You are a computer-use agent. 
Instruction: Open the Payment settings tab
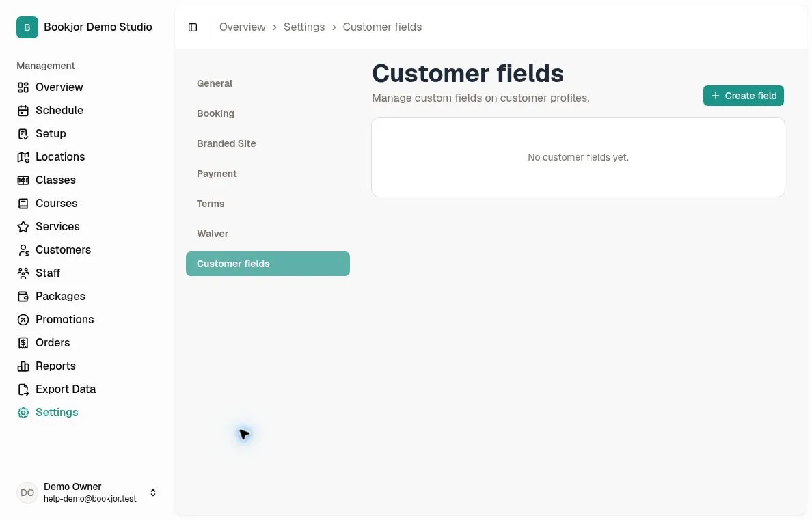pyautogui.click(x=268, y=174)
